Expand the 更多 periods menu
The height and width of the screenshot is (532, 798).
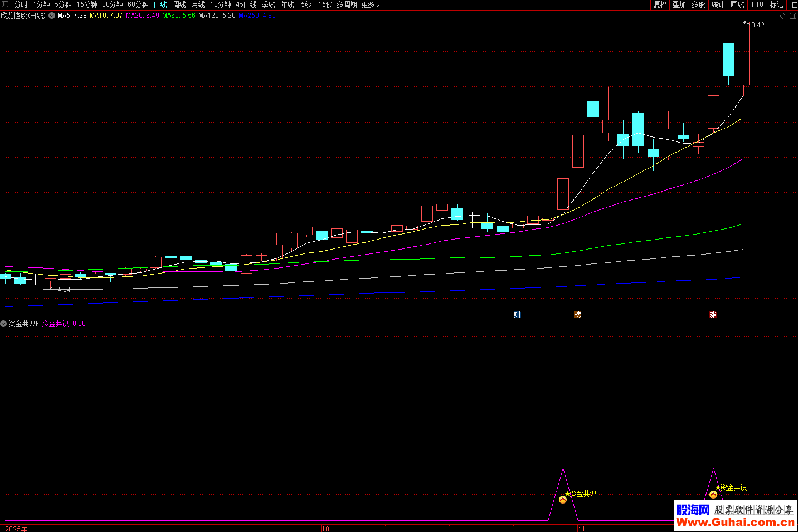click(371, 4)
